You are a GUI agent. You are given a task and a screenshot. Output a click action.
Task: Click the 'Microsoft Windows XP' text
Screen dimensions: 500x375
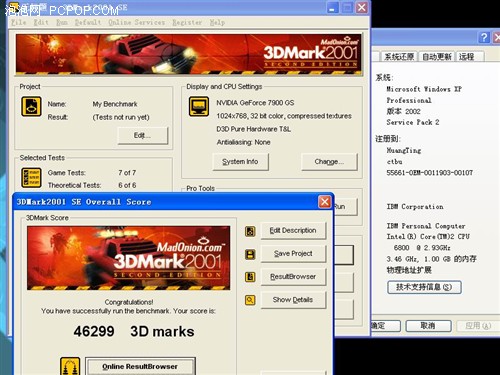click(424, 89)
